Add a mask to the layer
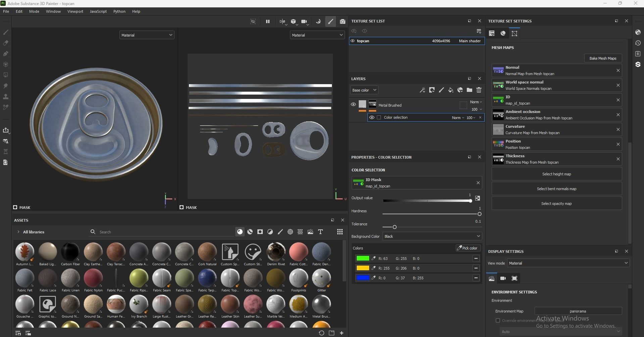 (x=432, y=90)
